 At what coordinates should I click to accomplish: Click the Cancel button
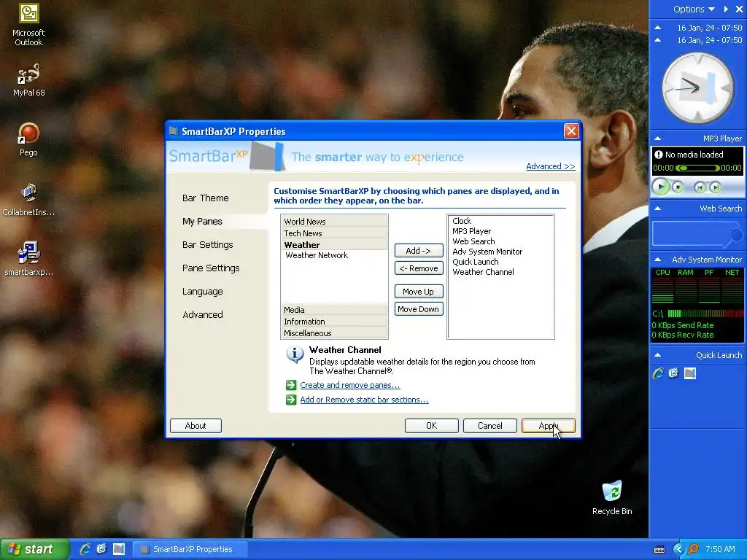(x=489, y=426)
